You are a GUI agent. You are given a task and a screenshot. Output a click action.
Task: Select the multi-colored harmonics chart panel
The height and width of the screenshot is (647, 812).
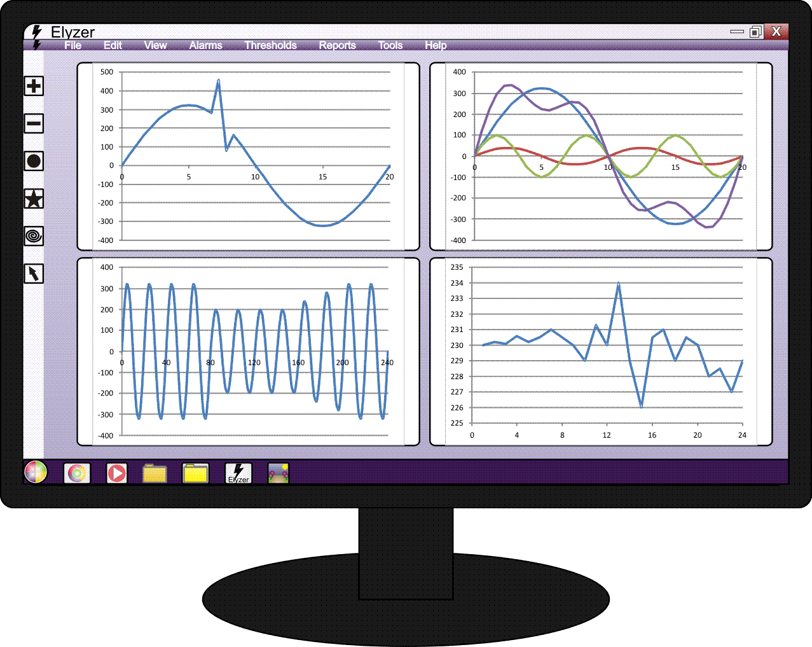[x=601, y=157]
